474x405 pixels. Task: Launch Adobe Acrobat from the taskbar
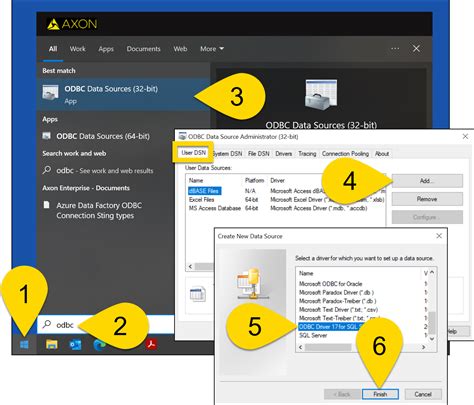pos(151,344)
